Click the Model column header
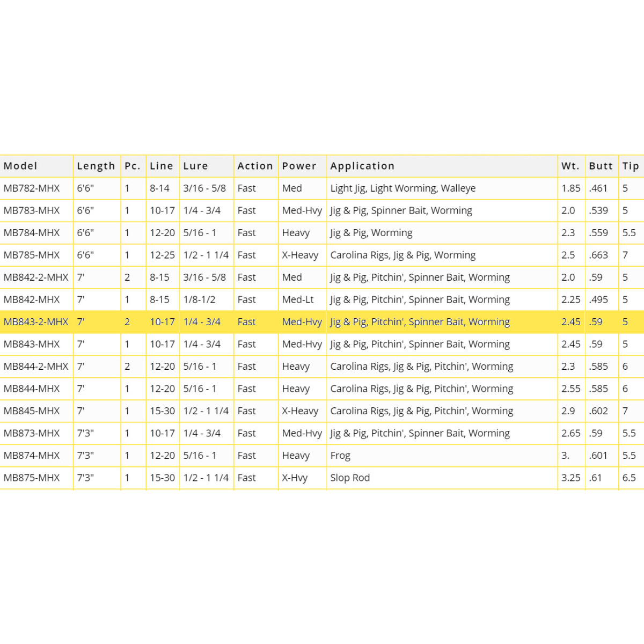This screenshot has width=644, height=644. pos(20,166)
